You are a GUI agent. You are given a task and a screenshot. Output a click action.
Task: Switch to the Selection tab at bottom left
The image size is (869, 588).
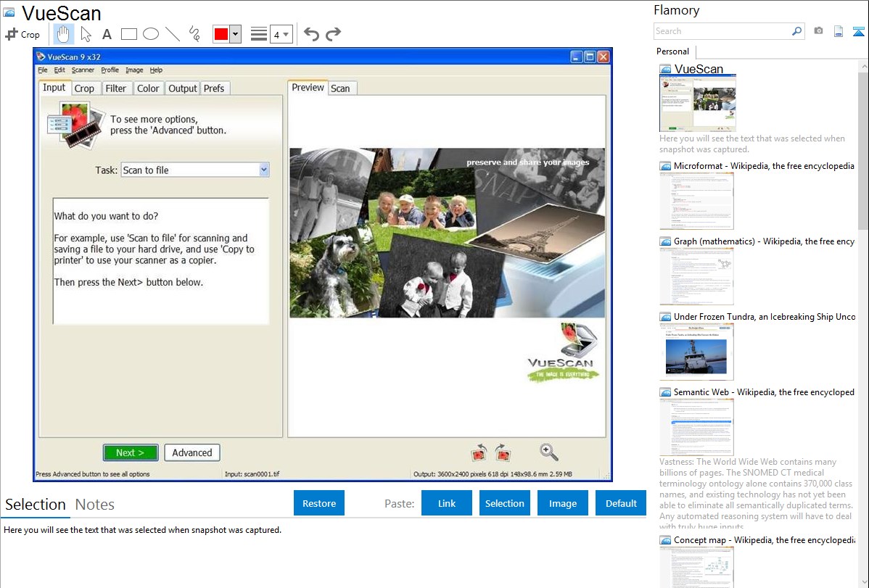pyautogui.click(x=36, y=505)
